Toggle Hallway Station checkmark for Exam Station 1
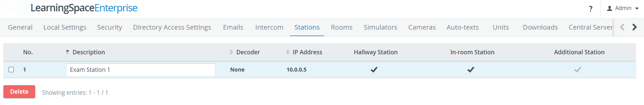 (374, 69)
